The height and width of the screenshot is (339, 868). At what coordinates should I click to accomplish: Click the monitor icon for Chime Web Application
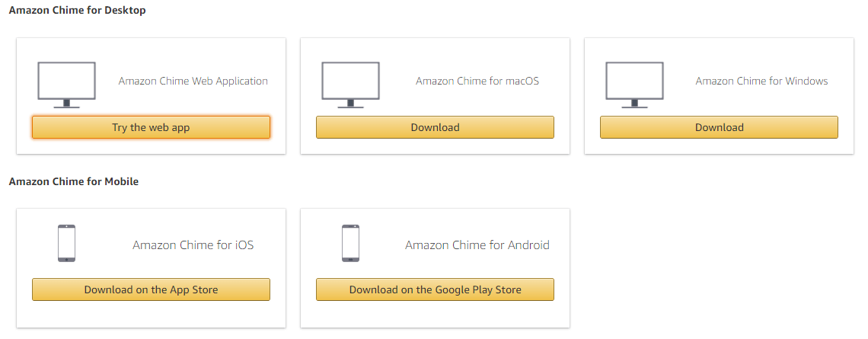[x=66, y=85]
